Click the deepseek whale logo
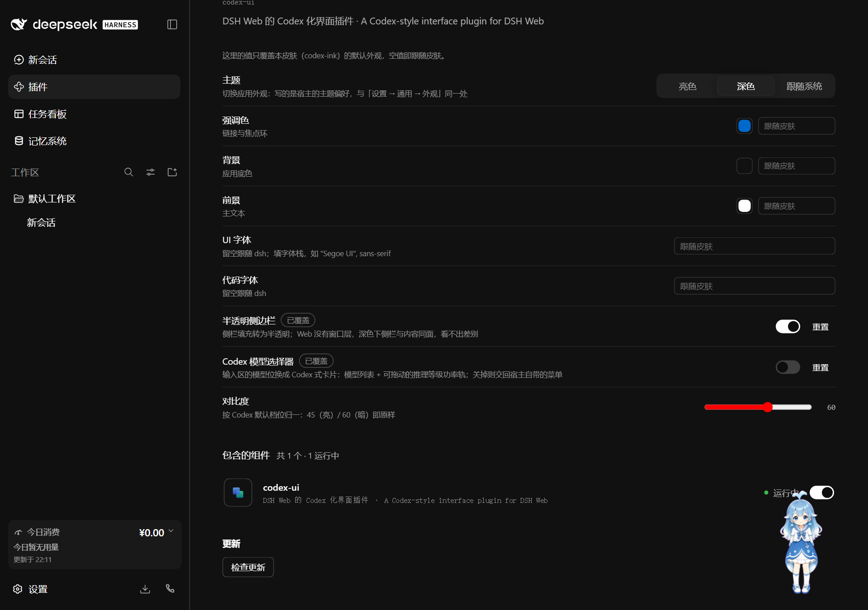 (x=19, y=24)
